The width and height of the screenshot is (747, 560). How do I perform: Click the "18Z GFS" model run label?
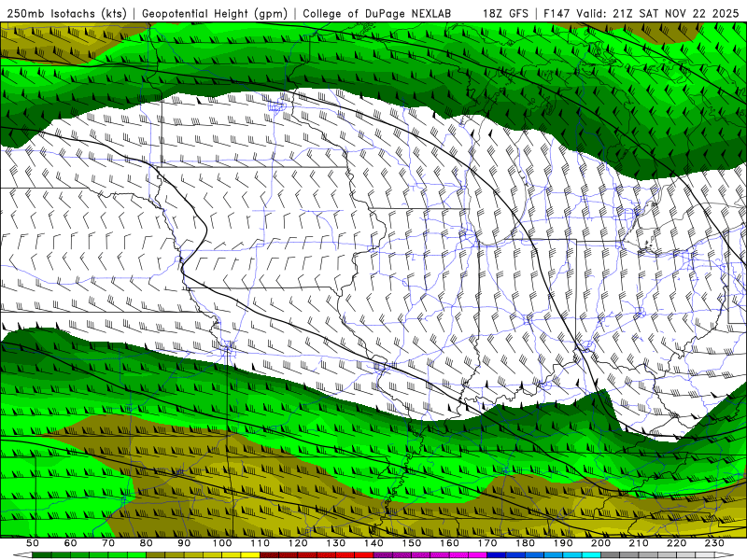[x=505, y=13]
